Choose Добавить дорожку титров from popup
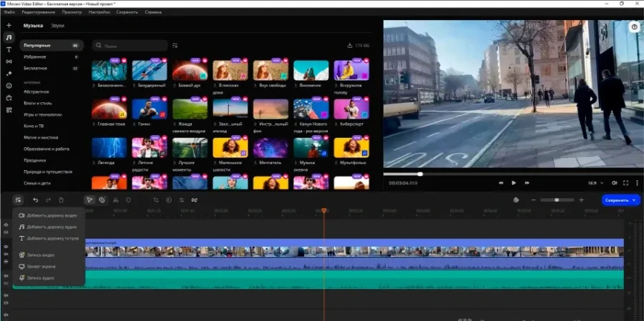This screenshot has width=644, height=321. coord(49,238)
